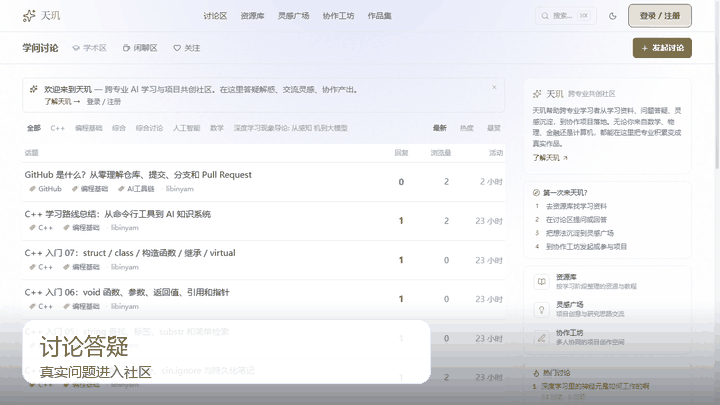Screen dimensions: 720x405
Task: Open 'C++ 学习路线总结' topic
Action: (118, 214)
